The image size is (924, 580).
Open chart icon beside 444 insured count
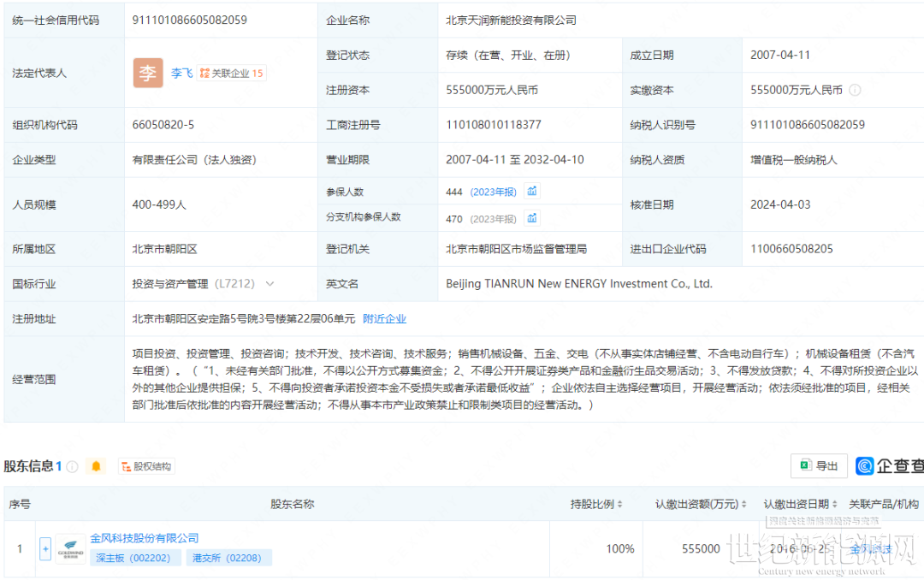coord(532,191)
